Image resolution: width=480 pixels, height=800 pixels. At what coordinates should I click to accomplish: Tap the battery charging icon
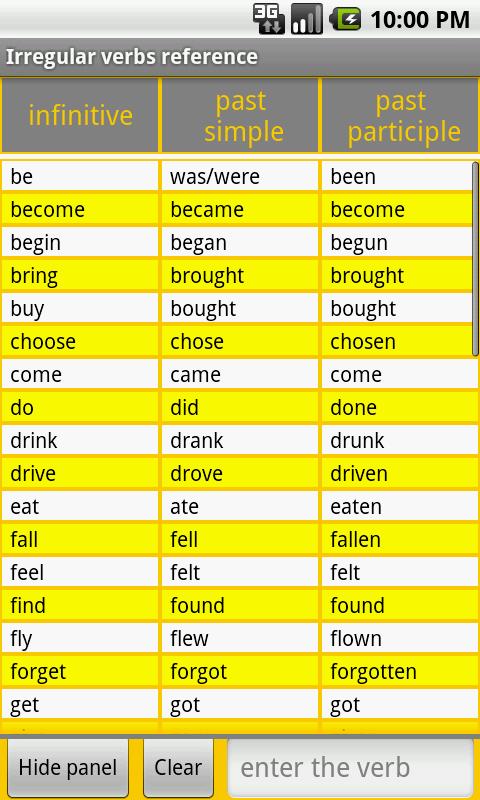[x=345, y=19]
